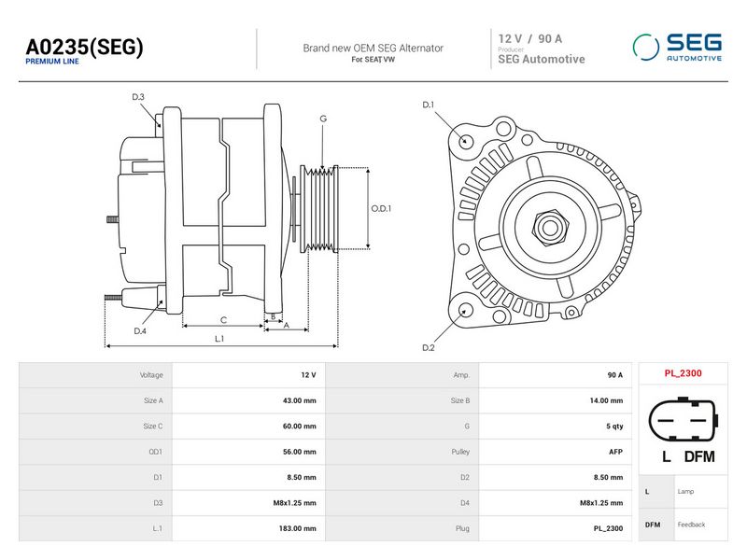Click the O.D.1 dimension label on drawing
The image size is (747, 560).
[381, 208]
